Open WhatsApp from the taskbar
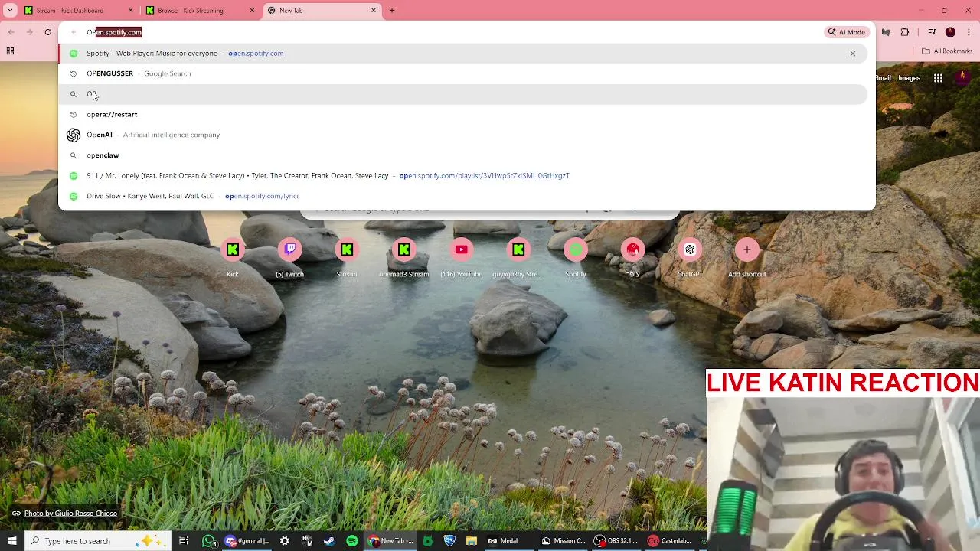 click(x=209, y=541)
